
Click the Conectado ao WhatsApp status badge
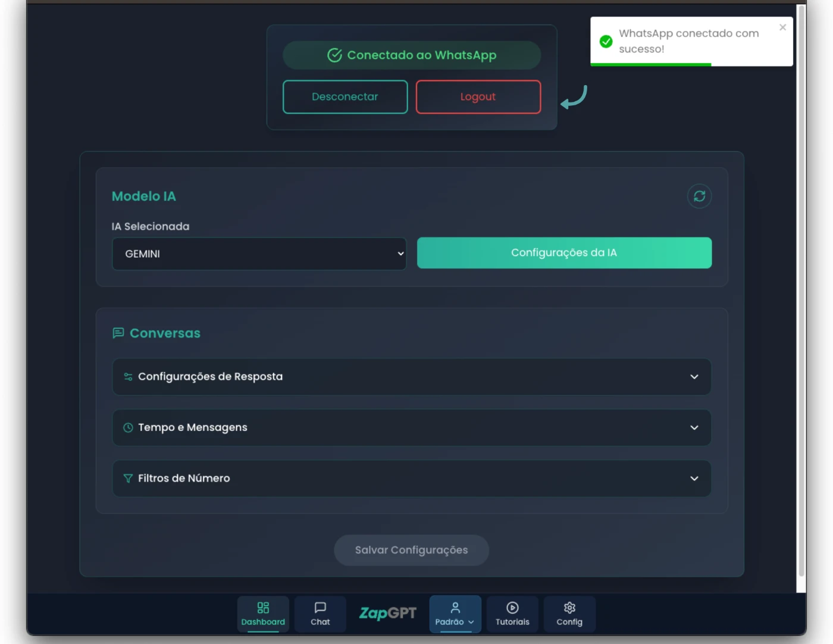[411, 55]
